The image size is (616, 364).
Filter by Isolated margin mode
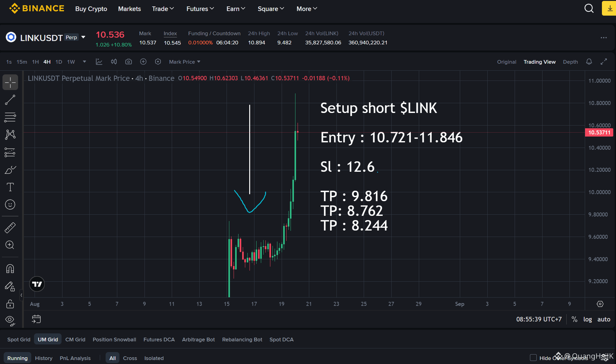pos(154,358)
